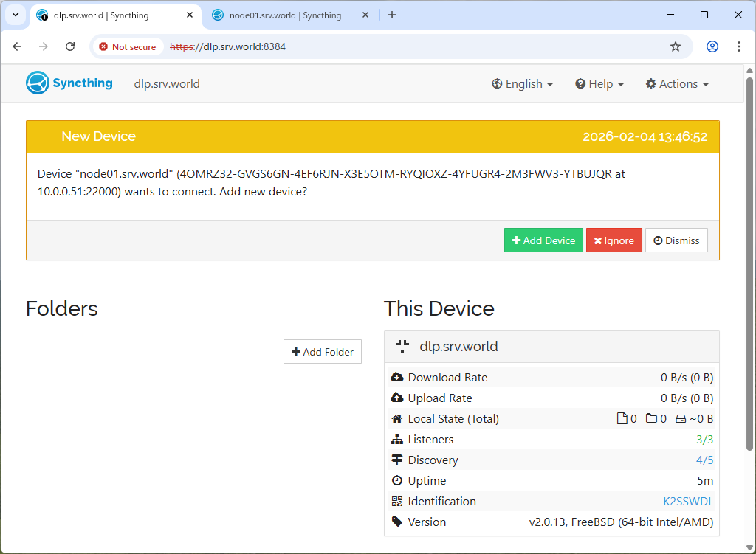
Task: Click the dlp.srv.world device identicon
Action: coord(402,347)
